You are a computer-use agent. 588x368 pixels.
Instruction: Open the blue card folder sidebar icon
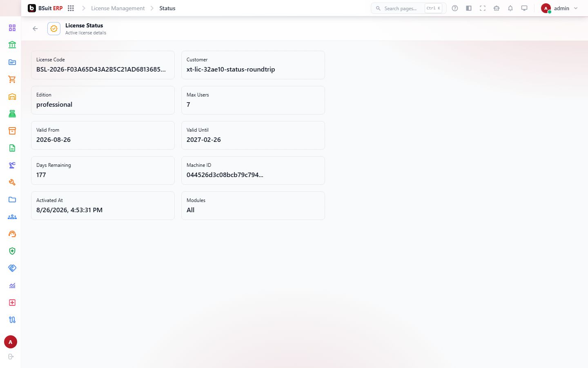pos(12,62)
